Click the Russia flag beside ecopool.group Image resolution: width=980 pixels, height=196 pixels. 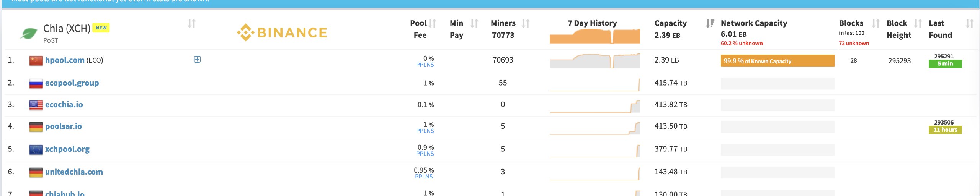click(x=36, y=83)
